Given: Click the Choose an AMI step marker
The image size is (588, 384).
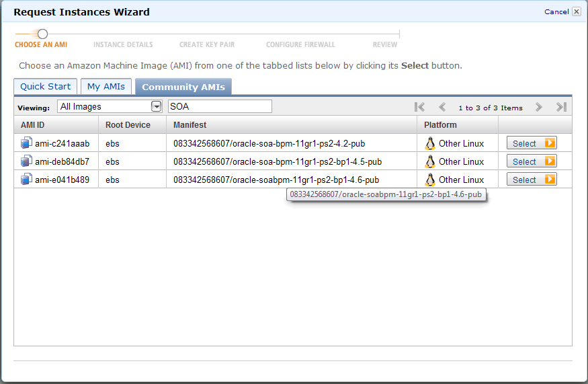Looking at the screenshot, I should click(x=42, y=34).
